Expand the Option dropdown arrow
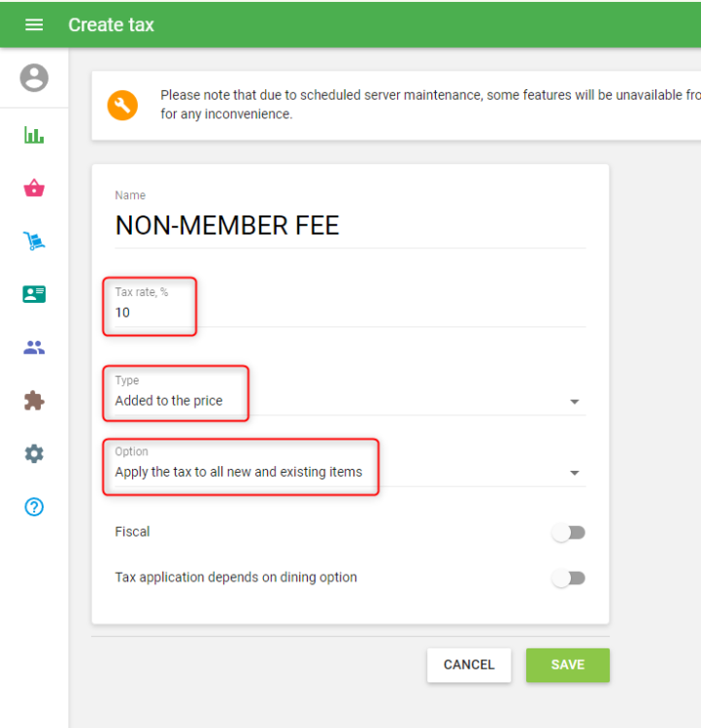This screenshot has height=728, width=701. (x=574, y=473)
